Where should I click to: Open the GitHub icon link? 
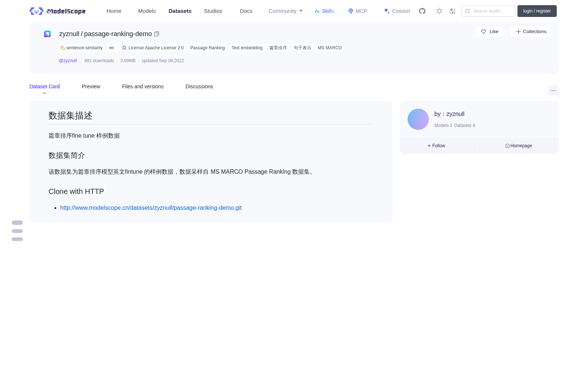click(x=422, y=11)
